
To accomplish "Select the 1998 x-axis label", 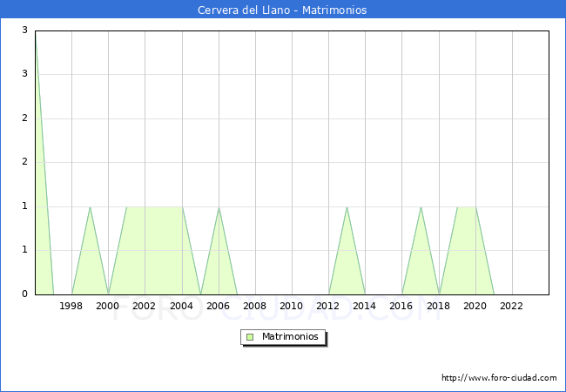I will point(71,306).
